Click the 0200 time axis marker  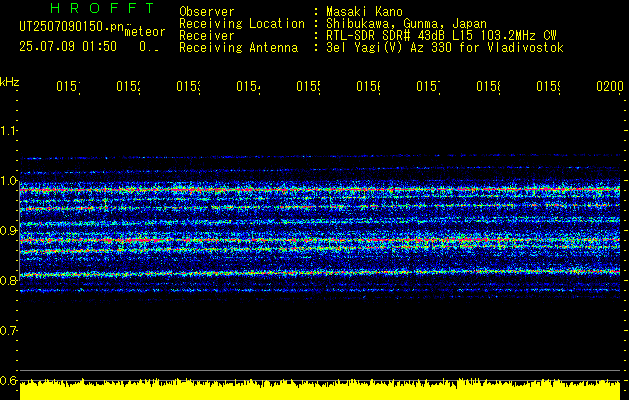[x=610, y=86]
